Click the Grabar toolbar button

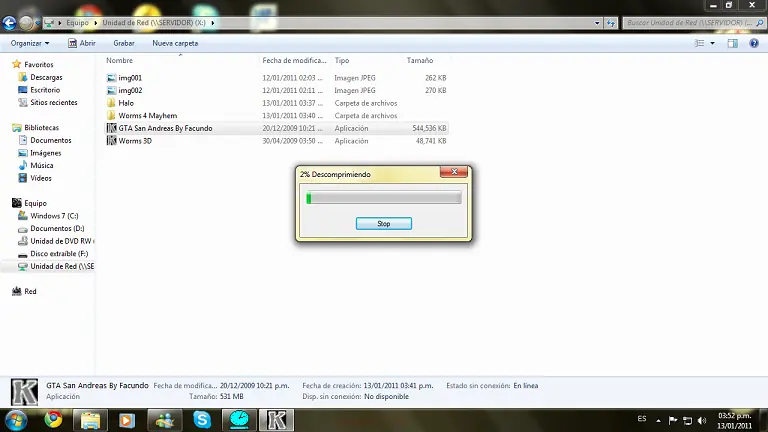coord(124,43)
